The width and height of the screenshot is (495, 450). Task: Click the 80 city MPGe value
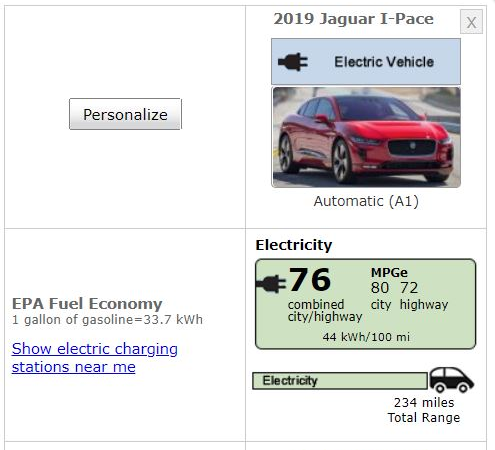tap(380, 288)
